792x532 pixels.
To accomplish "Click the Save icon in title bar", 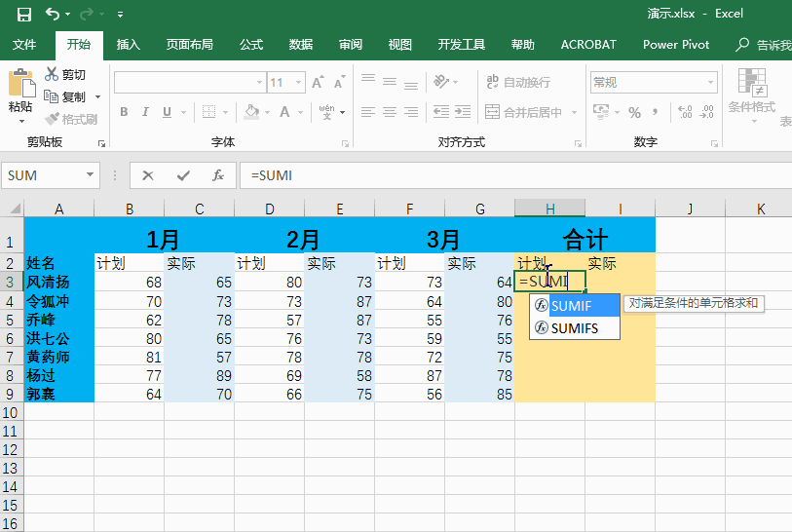I will pyautogui.click(x=23, y=15).
